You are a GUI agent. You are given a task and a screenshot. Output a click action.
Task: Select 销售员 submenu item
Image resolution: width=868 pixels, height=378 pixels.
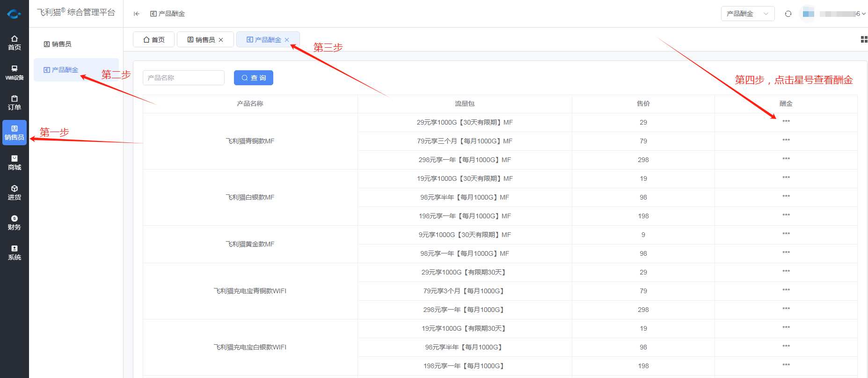(61, 44)
